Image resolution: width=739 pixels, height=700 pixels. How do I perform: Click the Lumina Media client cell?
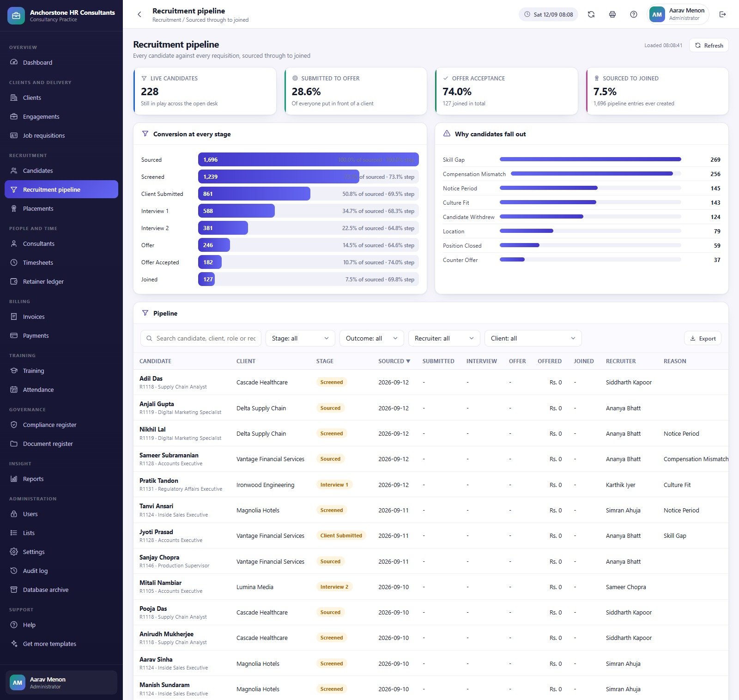(x=255, y=587)
